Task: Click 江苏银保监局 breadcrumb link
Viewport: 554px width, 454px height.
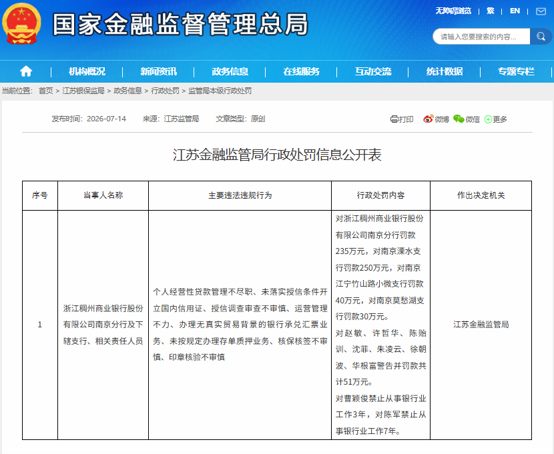Action: (83, 91)
